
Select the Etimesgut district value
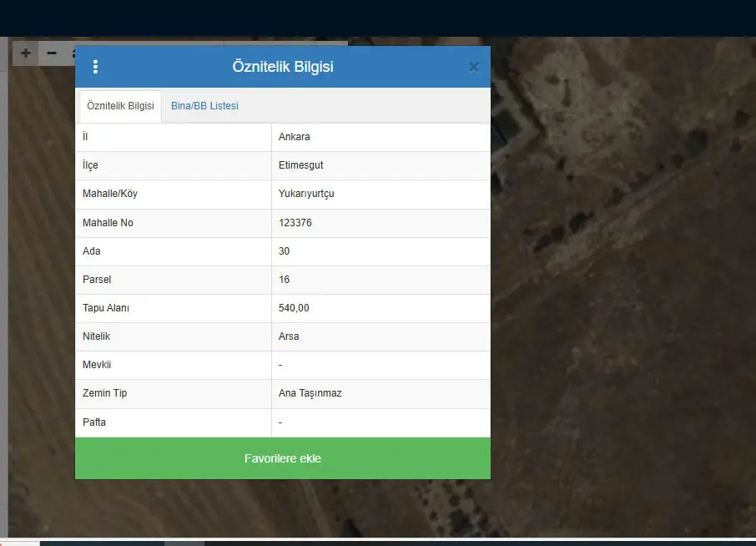[301, 165]
